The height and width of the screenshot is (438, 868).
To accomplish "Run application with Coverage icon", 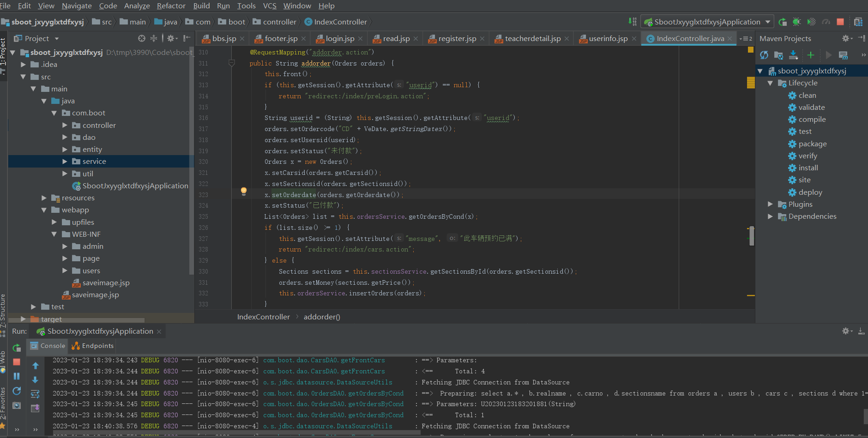I will (811, 22).
